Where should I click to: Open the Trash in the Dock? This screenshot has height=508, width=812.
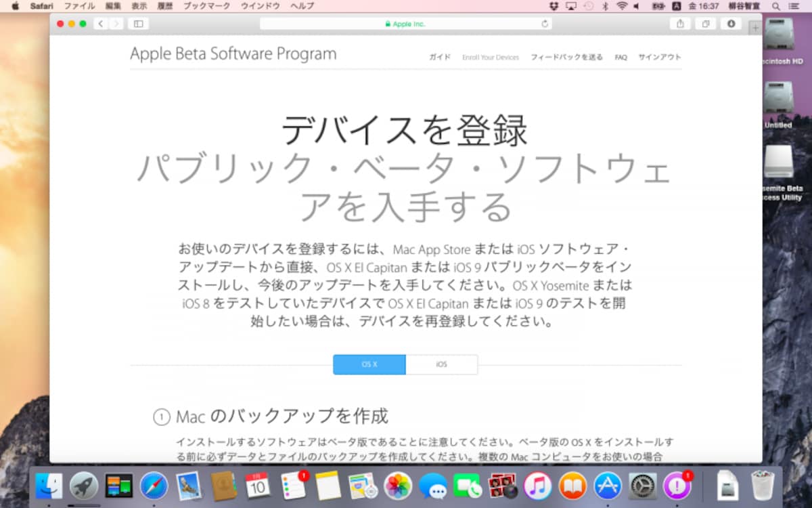pos(763,486)
